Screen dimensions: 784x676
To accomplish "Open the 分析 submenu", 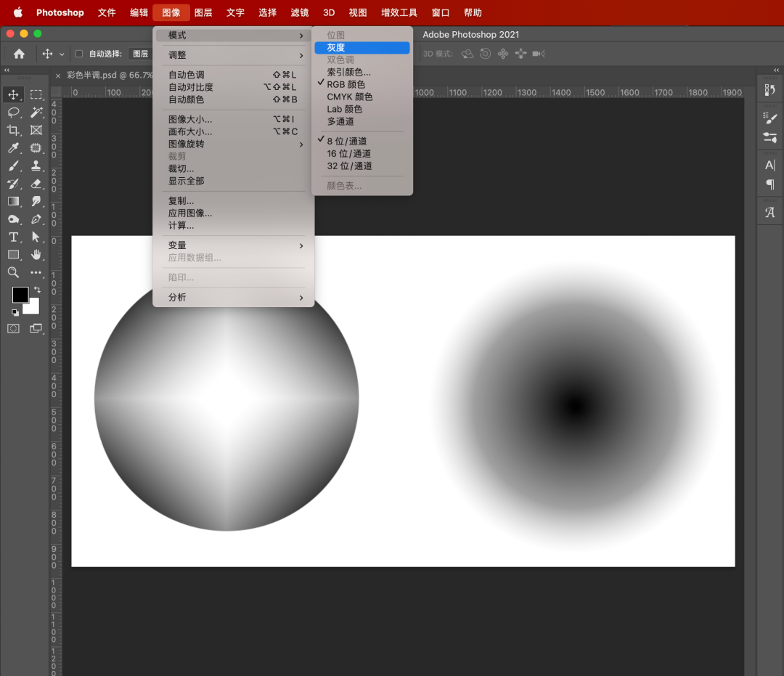I will coord(233,297).
